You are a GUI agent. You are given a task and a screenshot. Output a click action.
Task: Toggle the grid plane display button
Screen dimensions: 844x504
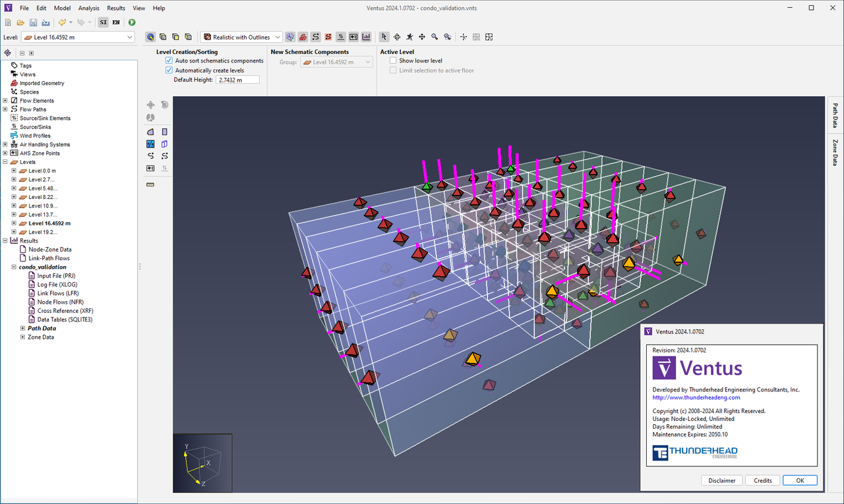(290, 37)
